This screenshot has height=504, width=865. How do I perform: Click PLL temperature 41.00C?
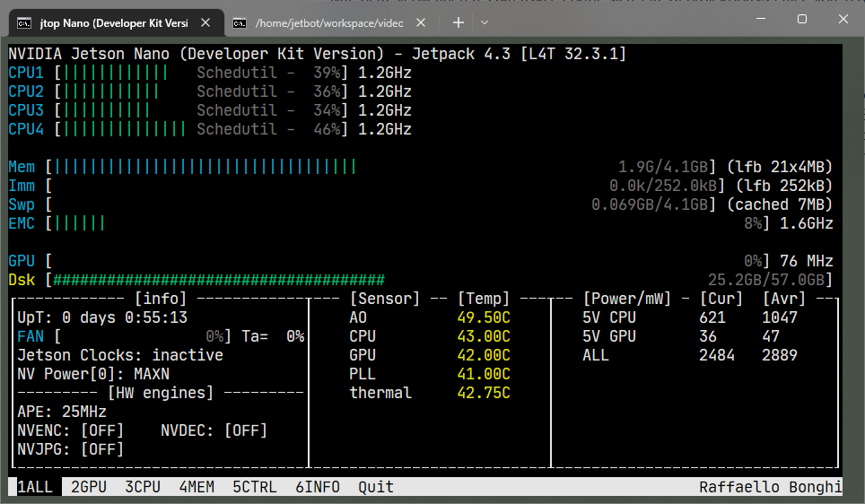[x=484, y=374]
